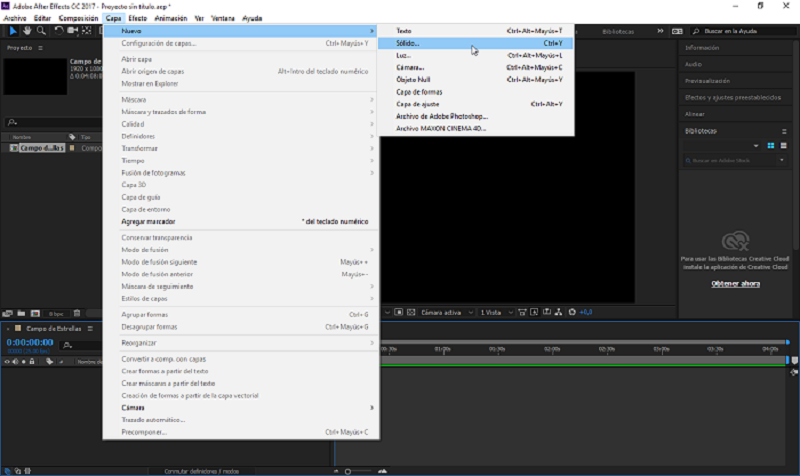Viewport: 800px width, 476px height.
Task: Click the audio speaker column header
Action: coord(15,362)
